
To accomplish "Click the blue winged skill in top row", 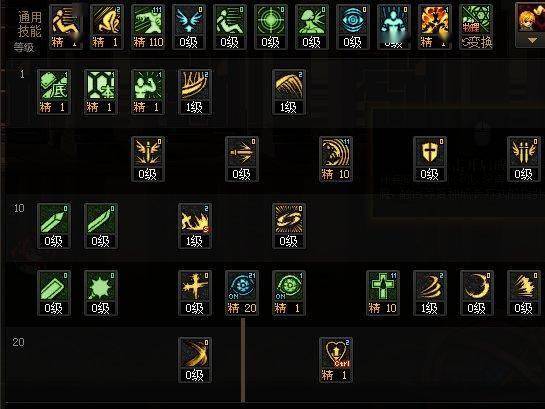I will click(188, 27).
